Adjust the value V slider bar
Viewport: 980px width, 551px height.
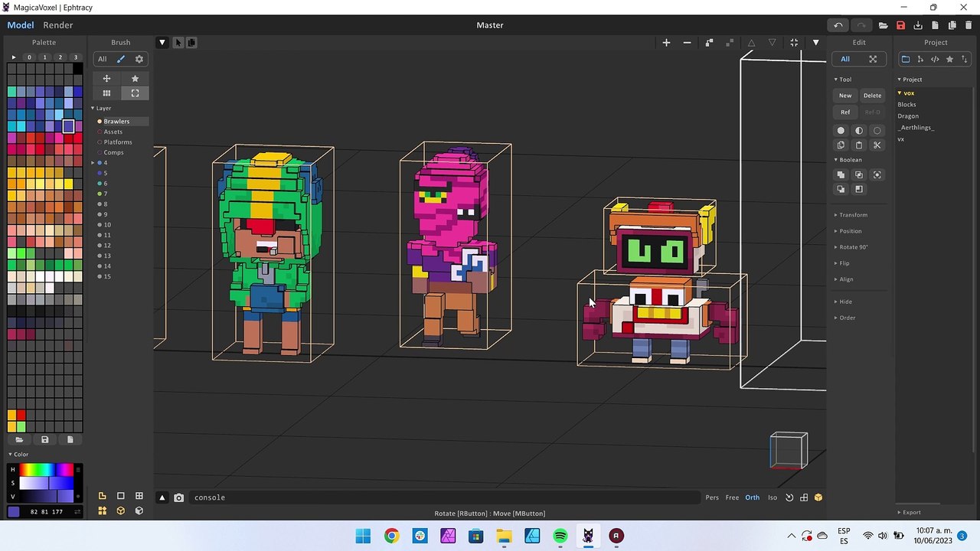pyautogui.click(x=47, y=497)
